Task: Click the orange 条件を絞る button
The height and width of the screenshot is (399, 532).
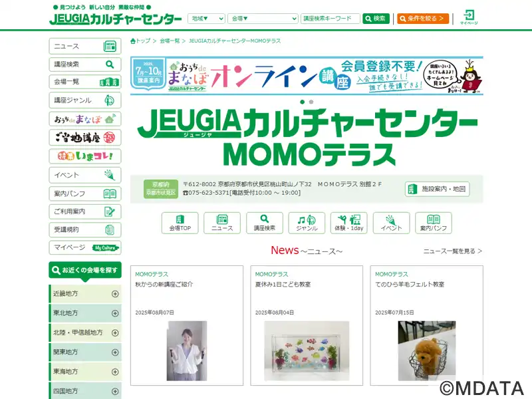Action: [423, 19]
